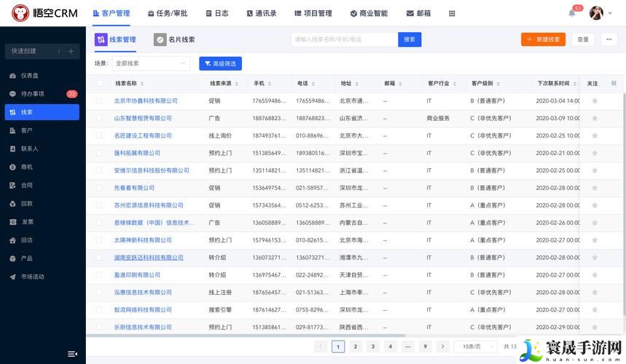Check the 安维尔信息科技股份有限公司 row
This screenshot has height=364, width=626.
(x=99, y=170)
